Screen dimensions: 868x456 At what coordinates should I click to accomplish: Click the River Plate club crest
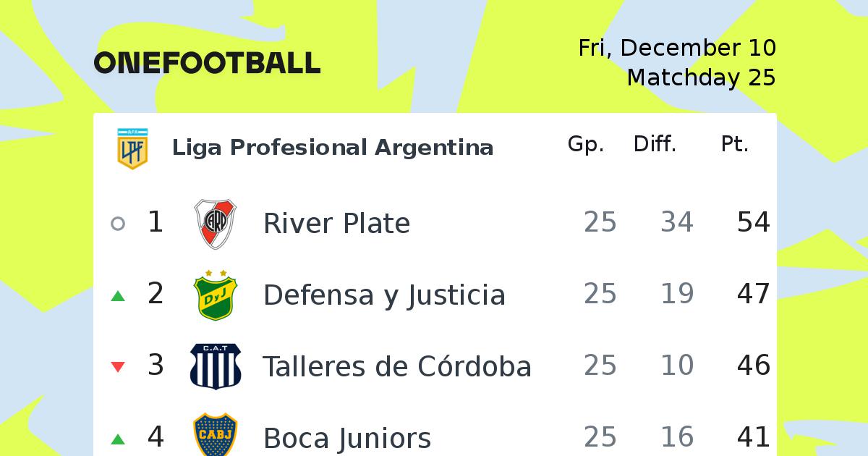click(216, 224)
